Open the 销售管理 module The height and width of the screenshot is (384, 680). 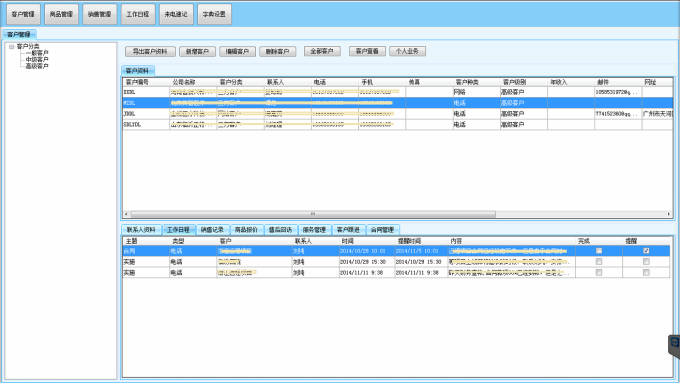tap(100, 14)
